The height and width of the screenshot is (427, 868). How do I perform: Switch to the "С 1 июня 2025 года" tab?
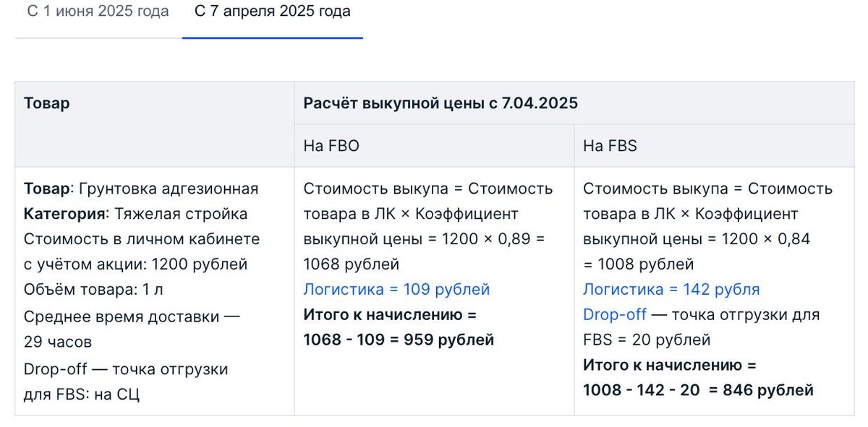click(97, 11)
